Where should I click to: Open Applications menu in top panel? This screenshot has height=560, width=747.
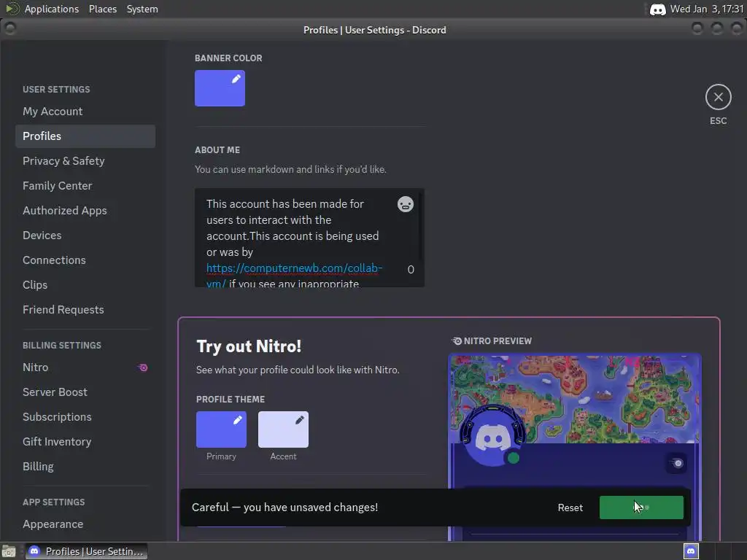tap(52, 9)
